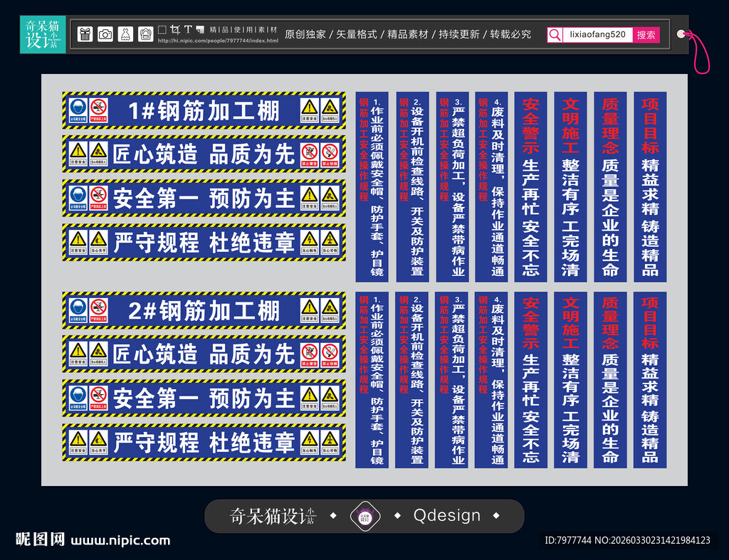Image resolution: width=729 pixels, height=560 pixels.
Task: Click the lixiaofang520 search input field
Action: coord(597,34)
